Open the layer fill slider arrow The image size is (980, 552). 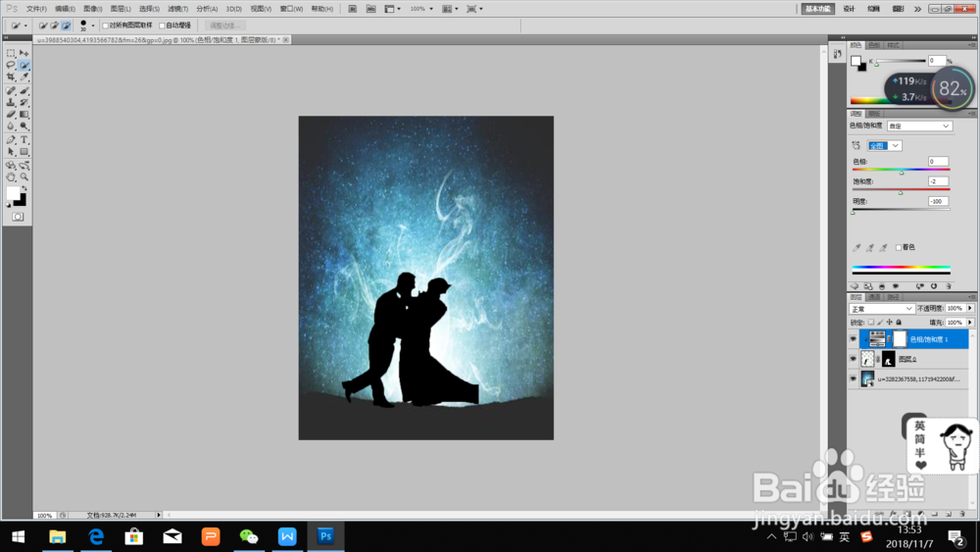(x=970, y=323)
